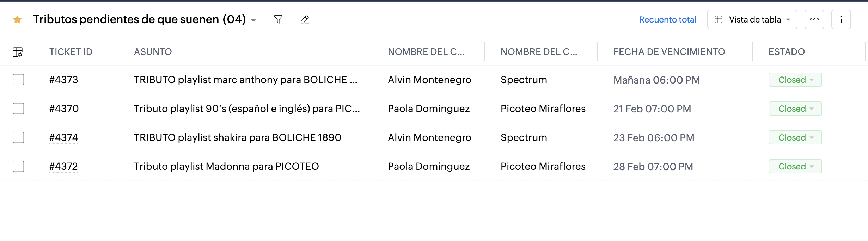Click the info icon button
Screen dimensions: 868x241
(x=841, y=19)
